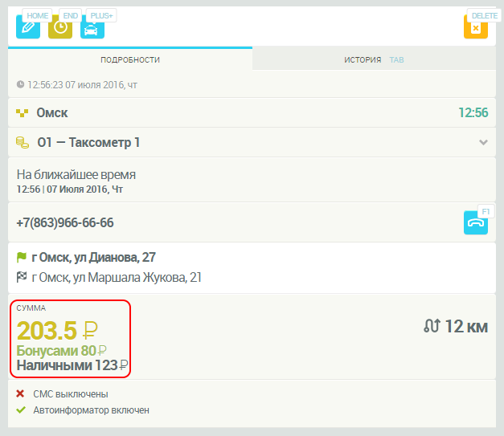Open the На ближайшее время time selector
This screenshot has height=436, width=504.
76,174
